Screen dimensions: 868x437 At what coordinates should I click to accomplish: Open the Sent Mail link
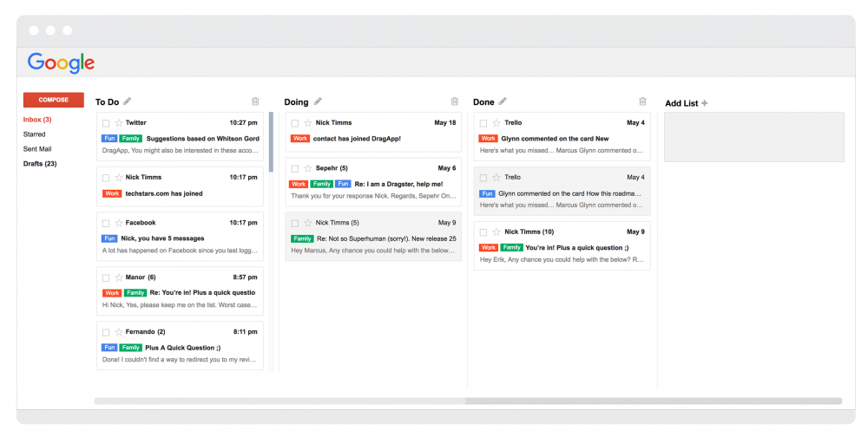click(x=37, y=149)
